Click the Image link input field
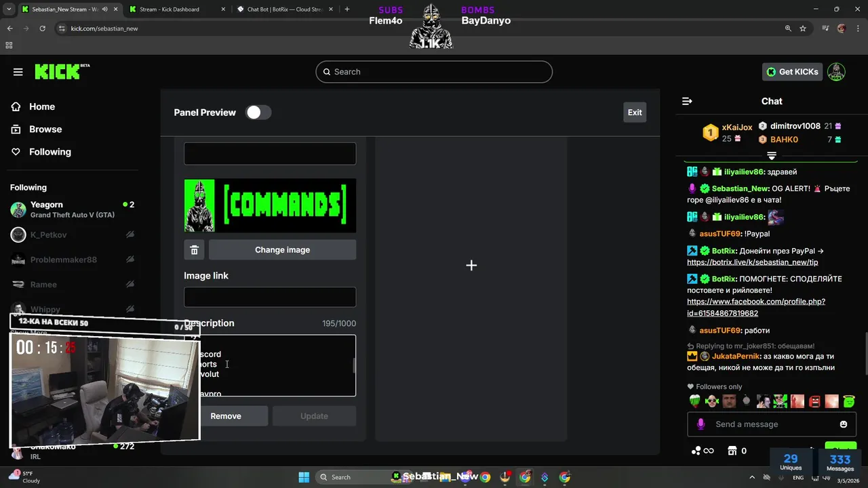 coord(270,297)
